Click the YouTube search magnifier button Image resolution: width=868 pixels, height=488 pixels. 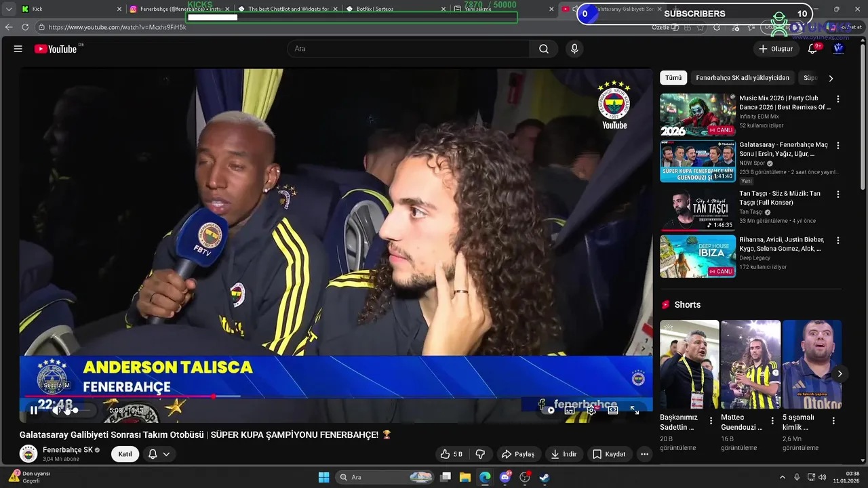coord(544,49)
